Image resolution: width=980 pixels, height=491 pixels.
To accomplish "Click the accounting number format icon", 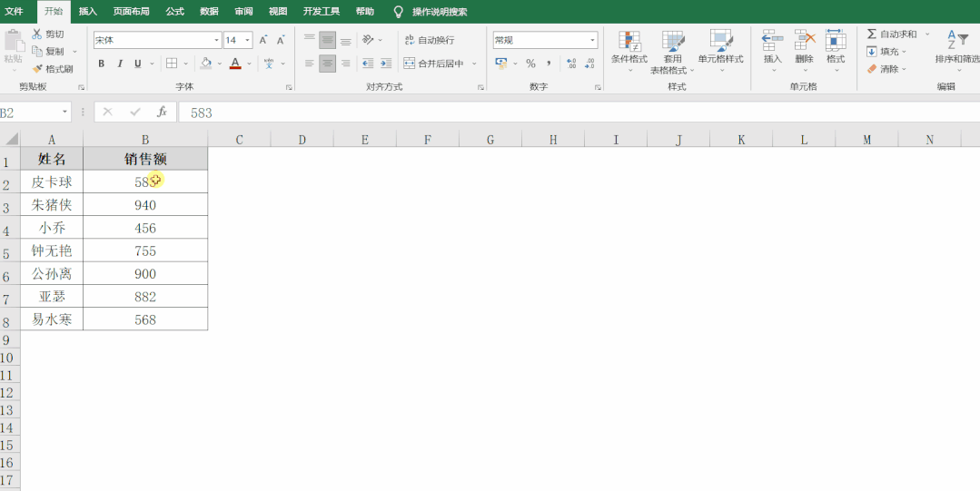I will click(x=501, y=64).
